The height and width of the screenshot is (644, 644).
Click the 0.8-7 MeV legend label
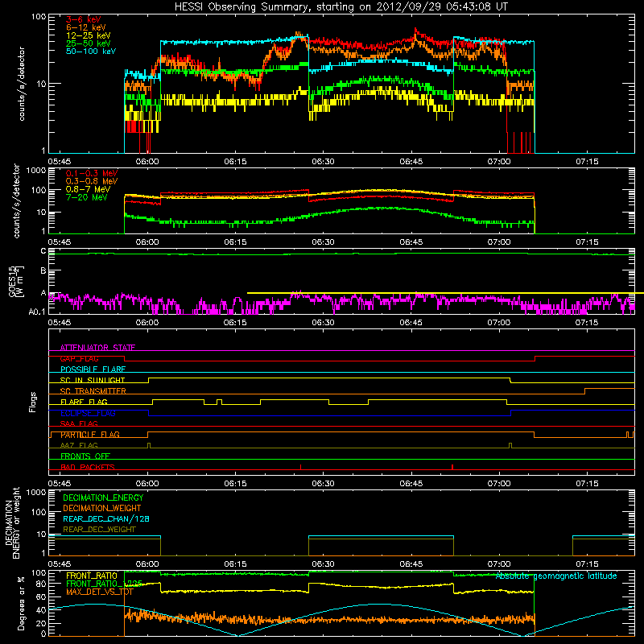pos(88,189)
